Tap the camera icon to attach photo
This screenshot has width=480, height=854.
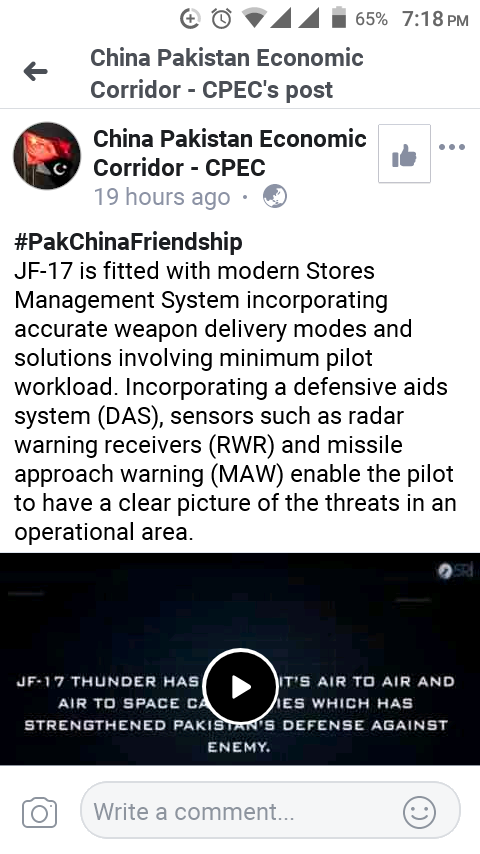(39, 813)
